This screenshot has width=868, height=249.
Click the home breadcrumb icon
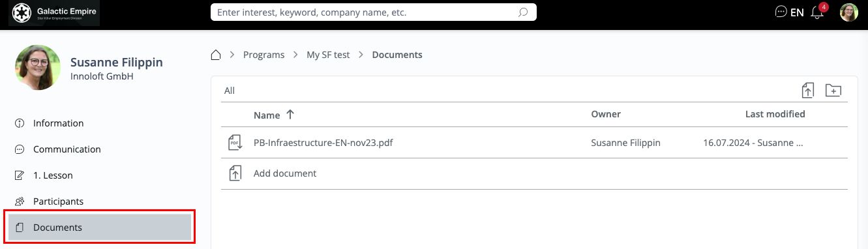click(216, 55)
